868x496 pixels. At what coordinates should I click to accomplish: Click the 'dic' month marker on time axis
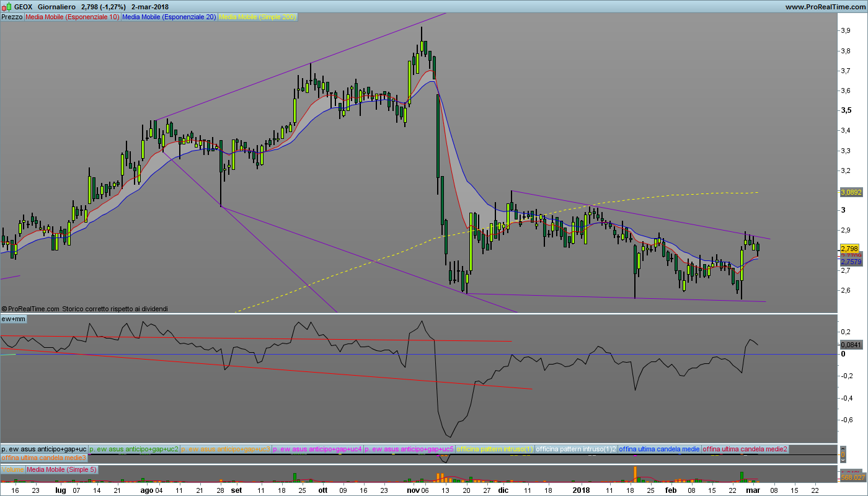point(503,490)
